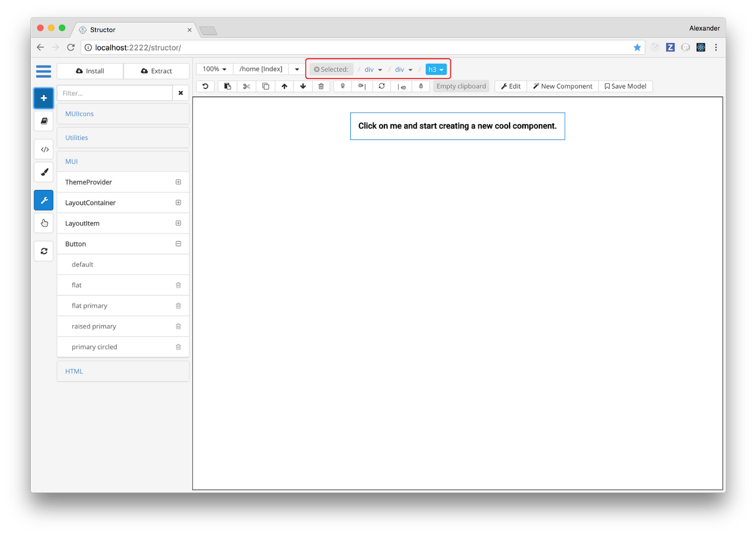Click the Save Model button
Screen dimensions: 756x536
(625, 86)
